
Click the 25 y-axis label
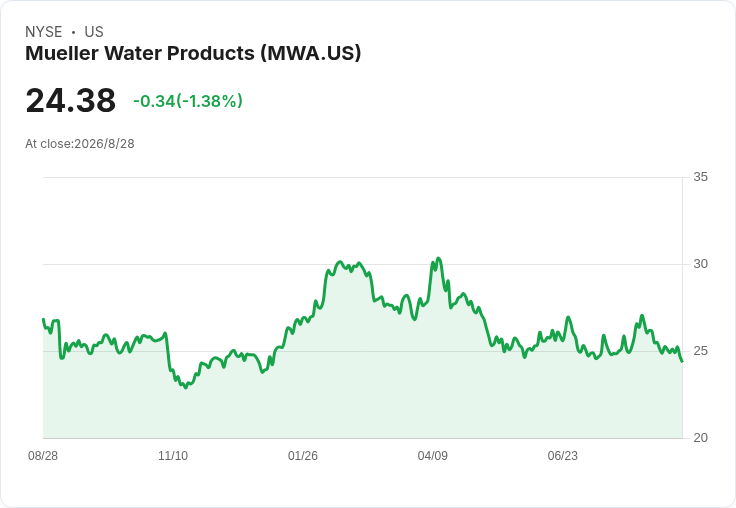click(x=700, y=351)
